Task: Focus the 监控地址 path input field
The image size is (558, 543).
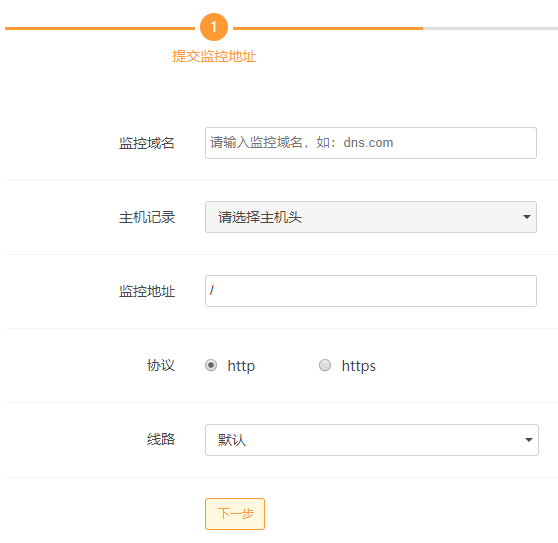Action: (371, 291)
